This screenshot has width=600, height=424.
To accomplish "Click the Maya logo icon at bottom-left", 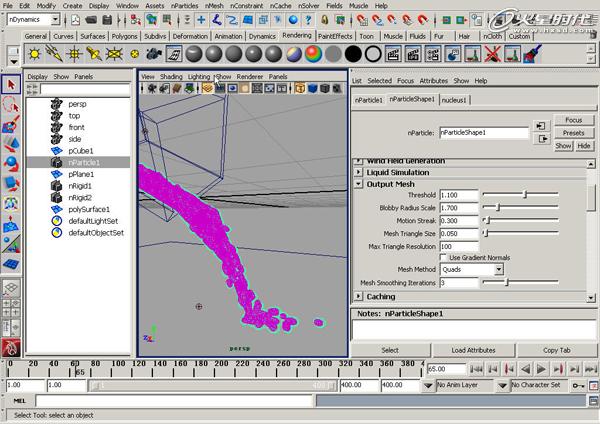I will pos(11,348).
